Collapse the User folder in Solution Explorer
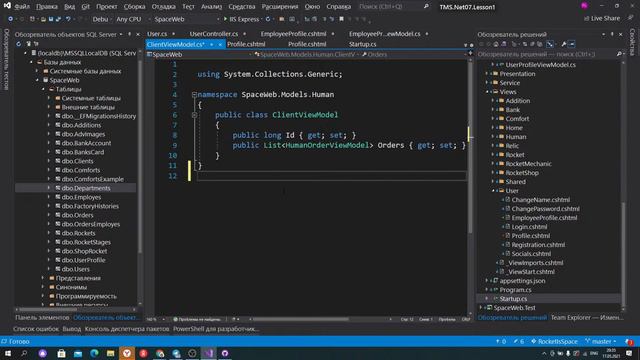This screenshot has width=640, height=360. click(x=493, y=191)
